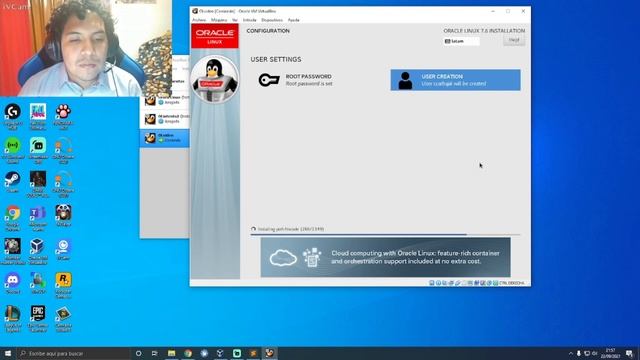Screen dimensions: 640x360
Task: Open the Entrada menu
Action: point(249,20)
